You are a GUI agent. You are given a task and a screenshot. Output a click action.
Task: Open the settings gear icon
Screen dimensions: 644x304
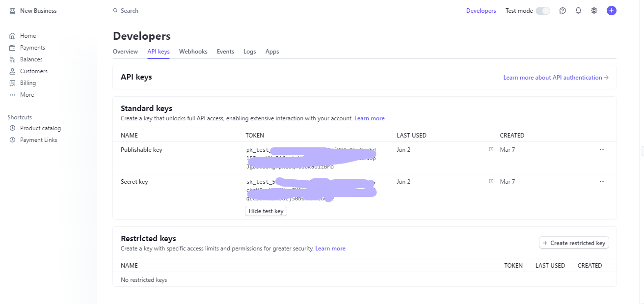pos(594,11)
